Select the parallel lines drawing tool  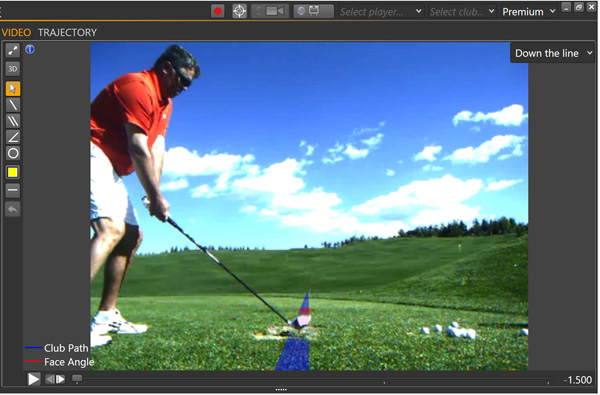[13, 121]
